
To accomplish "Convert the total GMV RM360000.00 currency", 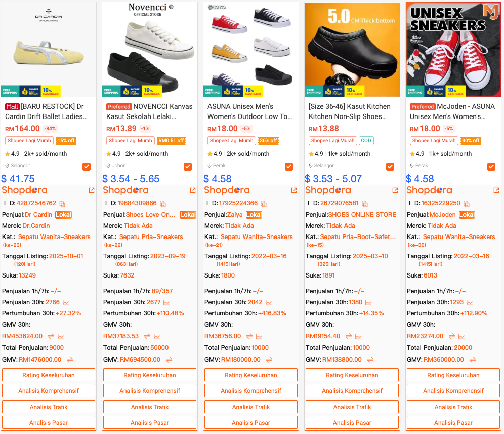I will pyautogui.click(x=473, y=360).
